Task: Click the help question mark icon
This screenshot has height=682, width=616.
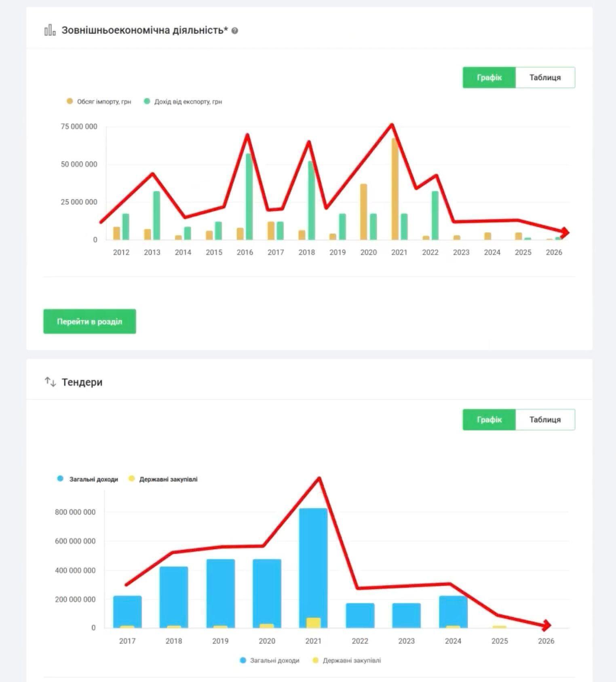Action: [x=235, y=31]
